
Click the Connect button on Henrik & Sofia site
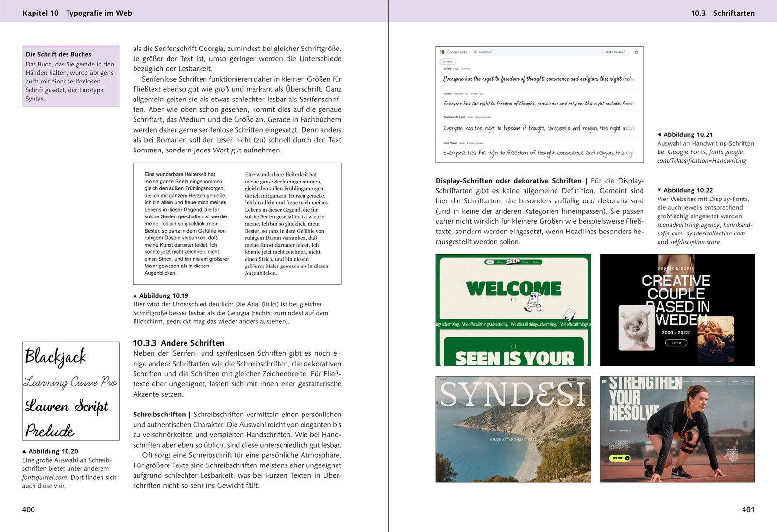pos(676,343)
